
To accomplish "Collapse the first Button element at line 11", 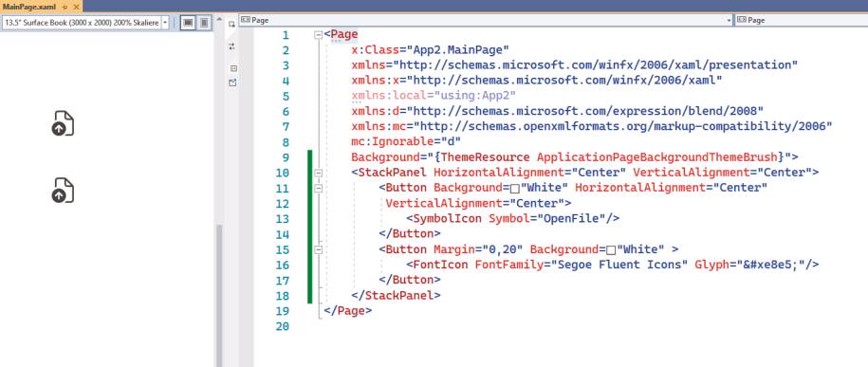I will click(x=318, y=188).
